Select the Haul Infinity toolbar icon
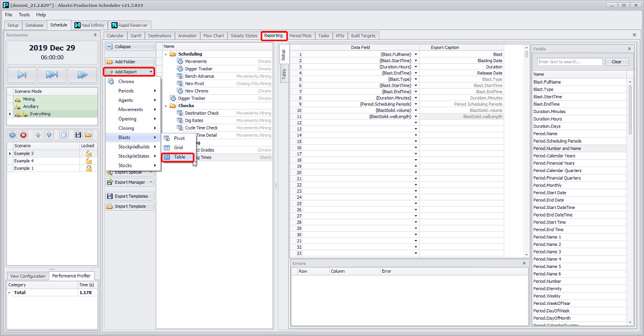The height and width of the screenshot is (336, 644). pos(89,25)
